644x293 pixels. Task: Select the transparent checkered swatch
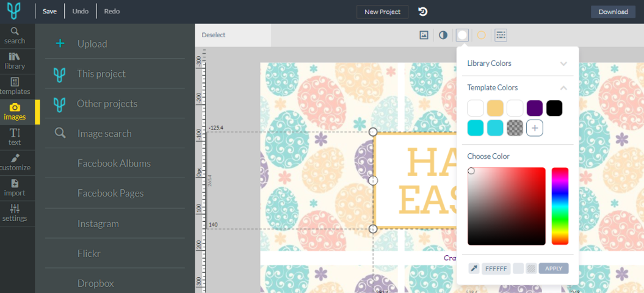pyautogui.click(x=515, y=128)
